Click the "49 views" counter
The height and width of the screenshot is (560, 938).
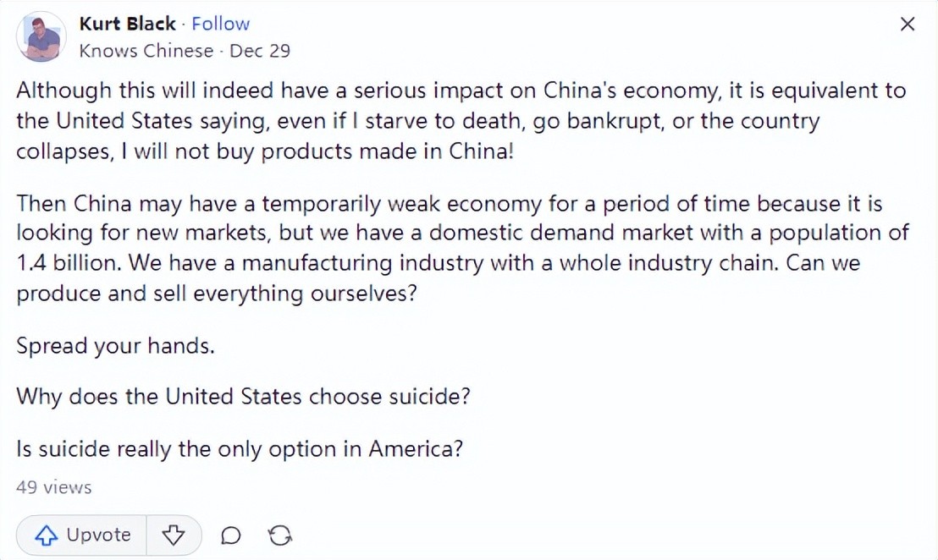53,487
